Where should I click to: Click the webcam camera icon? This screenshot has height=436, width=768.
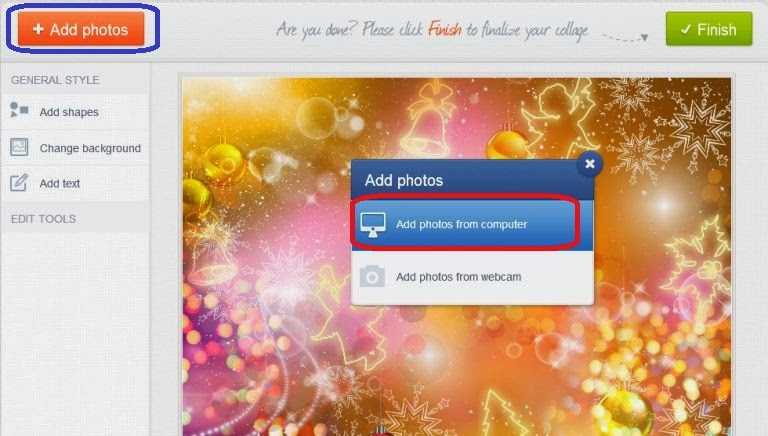coord(372,277)
